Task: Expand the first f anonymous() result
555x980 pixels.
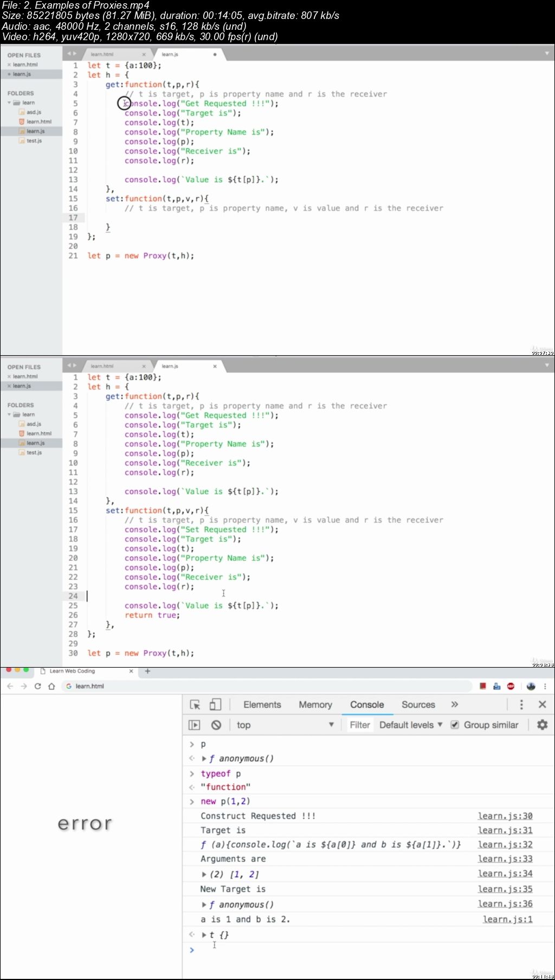Action: [x=204, y=759]
